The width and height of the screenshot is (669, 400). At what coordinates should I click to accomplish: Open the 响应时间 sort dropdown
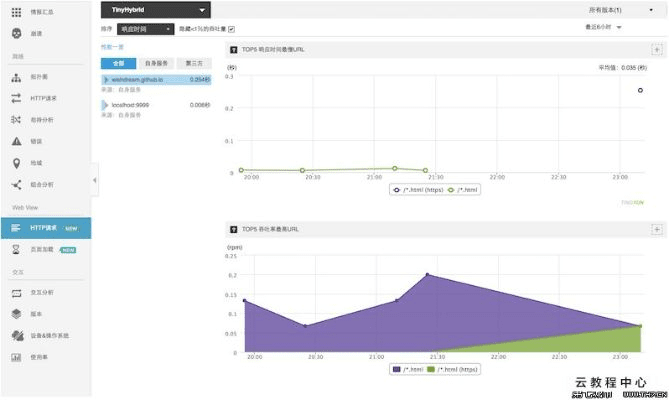coord(145,29)
